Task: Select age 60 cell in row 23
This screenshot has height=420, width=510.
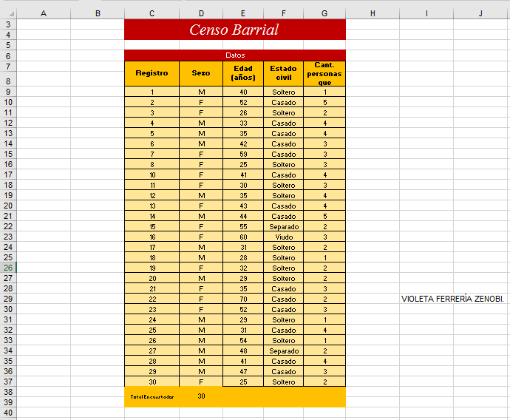Action: [x=243, y=237]
